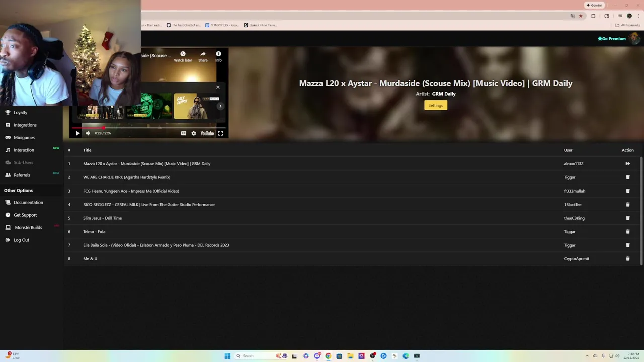
Task: Delete the Slim Jesus Drill Time request
Action: click(627, 218)
